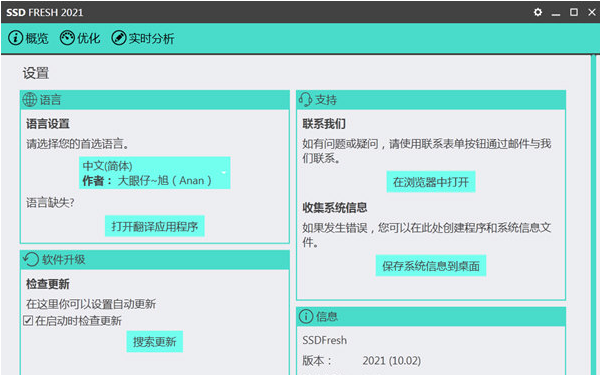600x375 pixels.
Task: Click the 保存系统信息到桌面 button
Action: point(431,266)
